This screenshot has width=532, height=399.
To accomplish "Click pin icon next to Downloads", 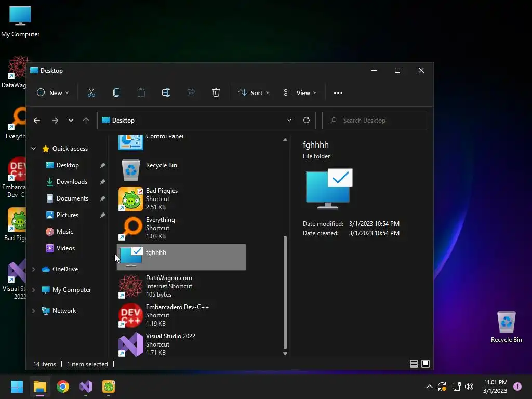I will pyautogui.click(x=102, y=182).
